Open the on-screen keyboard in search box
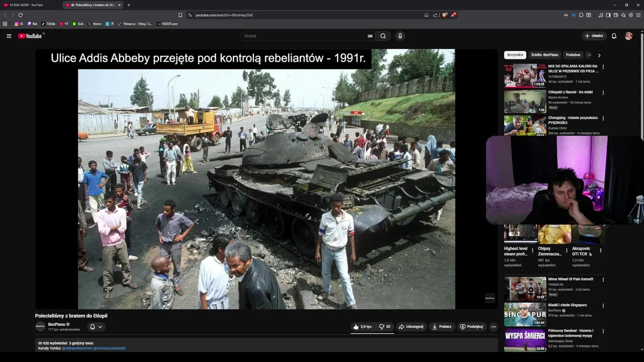 (x=370, y=36)
